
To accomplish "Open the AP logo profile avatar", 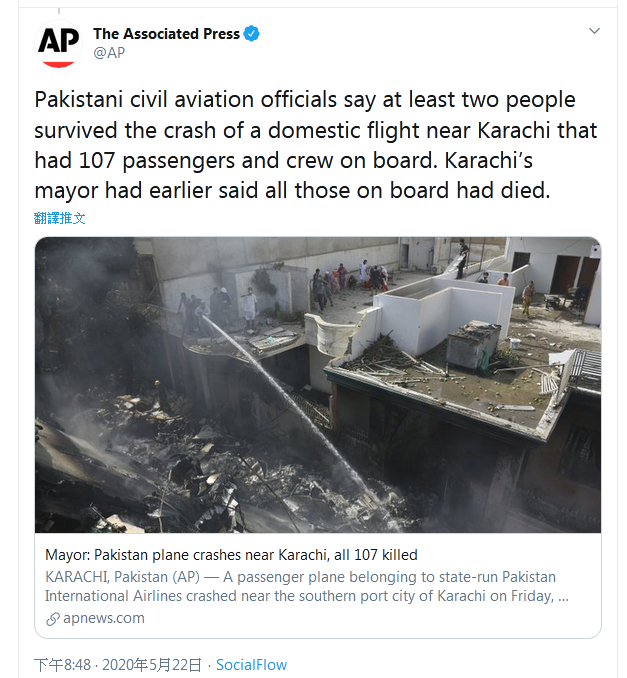I will (x=58, y=43).
